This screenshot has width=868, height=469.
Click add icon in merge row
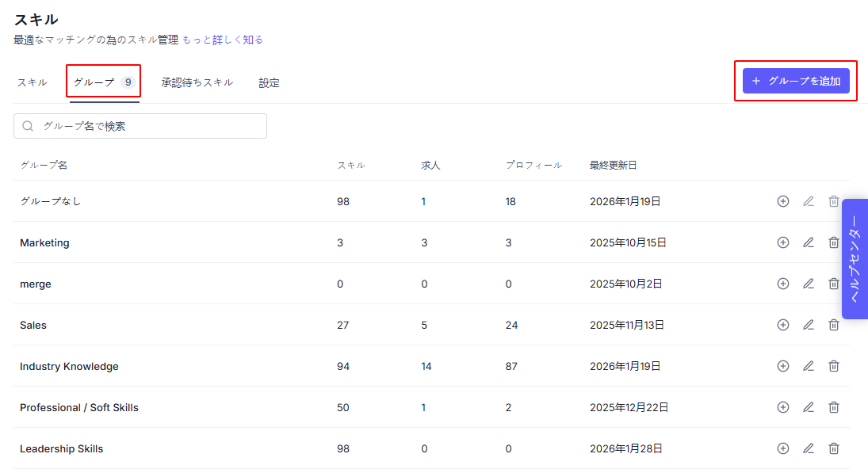[x=782, y=284]
